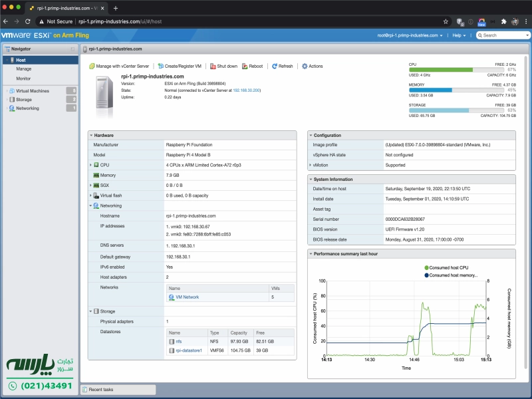
Task: Click the rpi-datastore1 datastore icon
Action: point(172,350)
